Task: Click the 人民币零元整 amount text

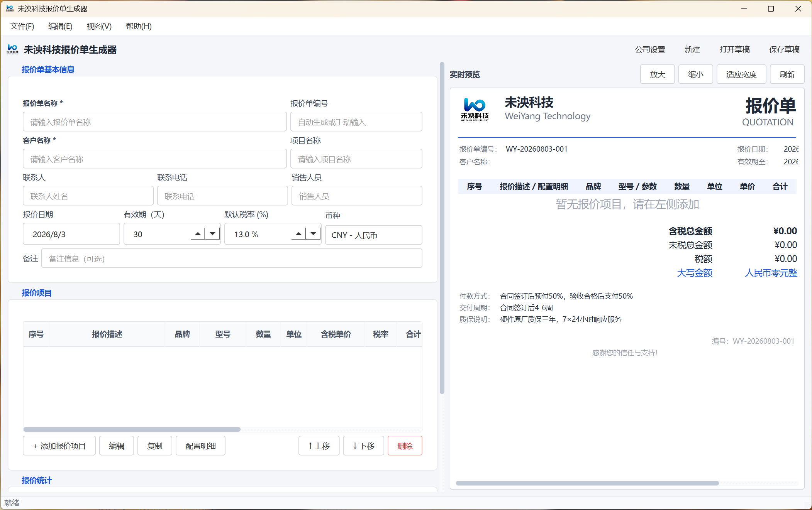Action: pos(771,273)
